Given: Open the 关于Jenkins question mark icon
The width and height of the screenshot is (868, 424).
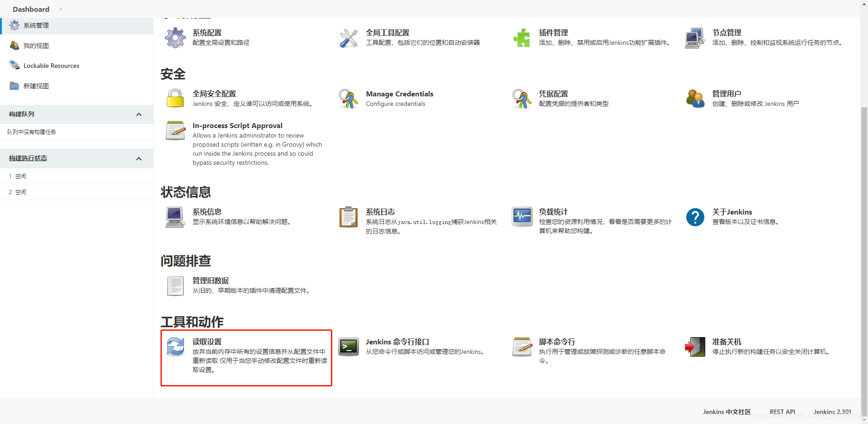Looking at the screenshot, I should [x=695, y=217].
